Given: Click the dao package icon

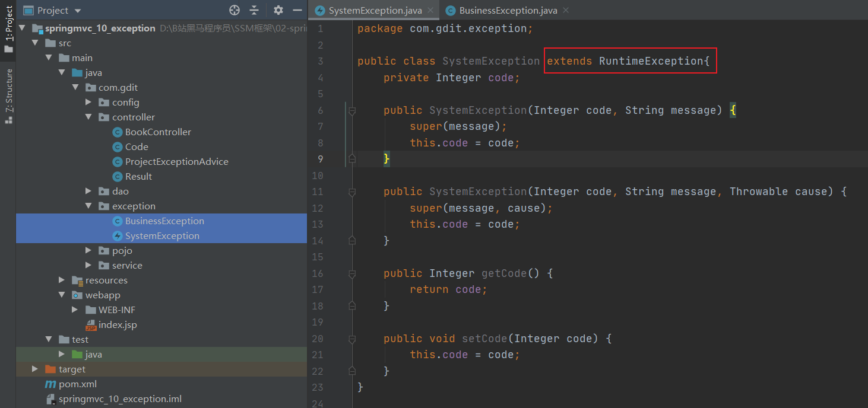Looking at the screenshot, I should (103, 191).
